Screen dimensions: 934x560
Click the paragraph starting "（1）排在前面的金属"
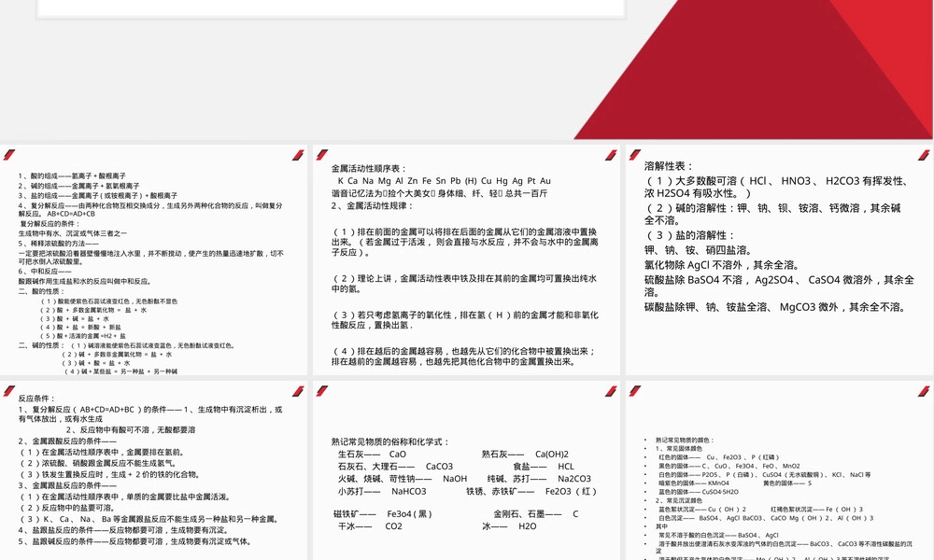click(x=464, y=243)
